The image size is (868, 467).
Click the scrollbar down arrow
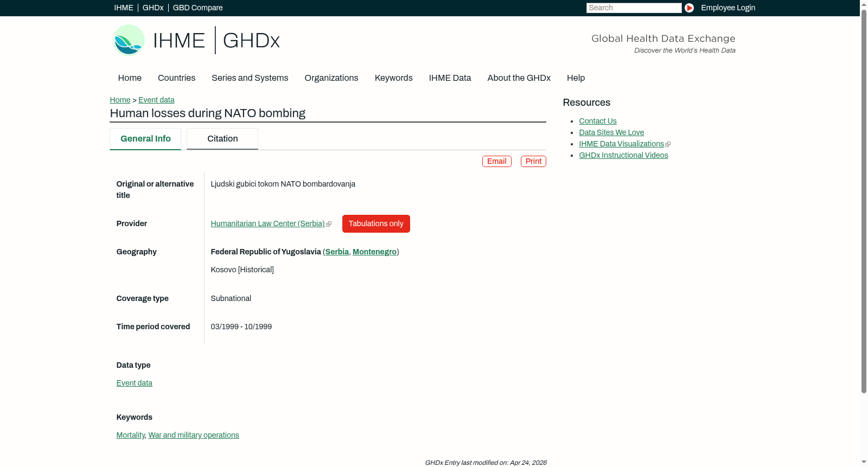coord(864,462)
